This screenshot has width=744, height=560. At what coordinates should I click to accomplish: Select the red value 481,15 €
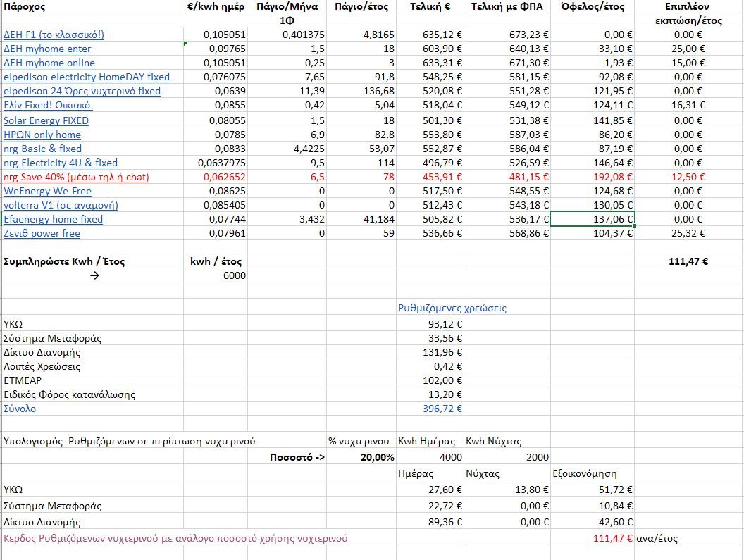pyautogui.click(x=507, y=177)
